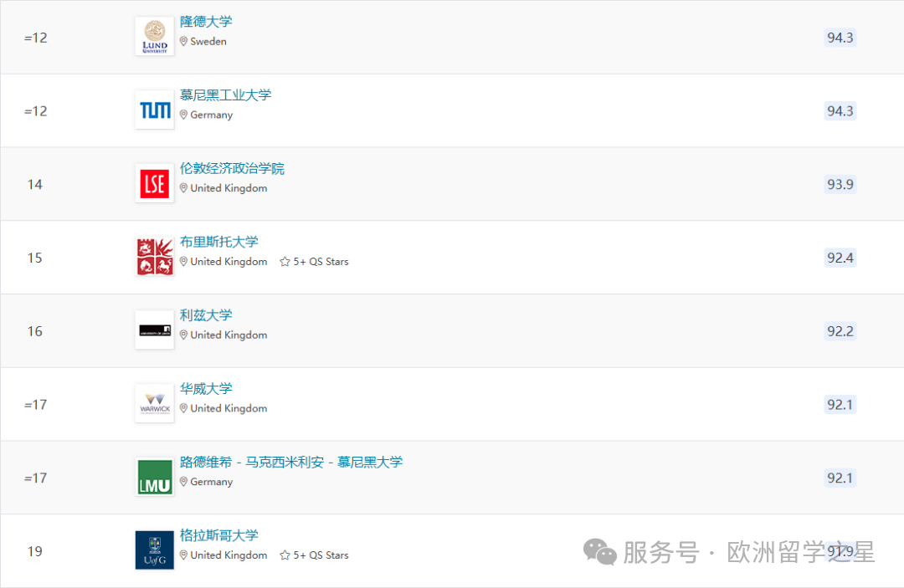Click the 92.1 score in LMU row
Image resolution: width=904 pixels, height=588 pixels.
click(840, 478)
